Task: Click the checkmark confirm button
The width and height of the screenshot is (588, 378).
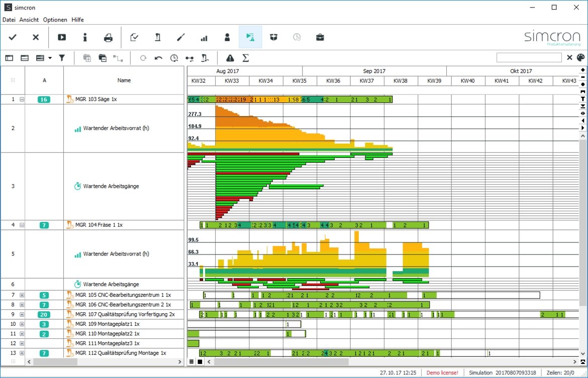Action: 13,37
